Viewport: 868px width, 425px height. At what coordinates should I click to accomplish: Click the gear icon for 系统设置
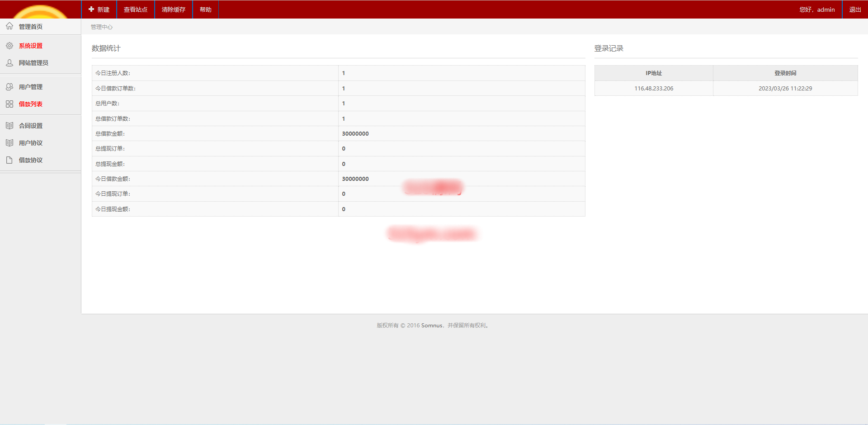coord(9,46)
